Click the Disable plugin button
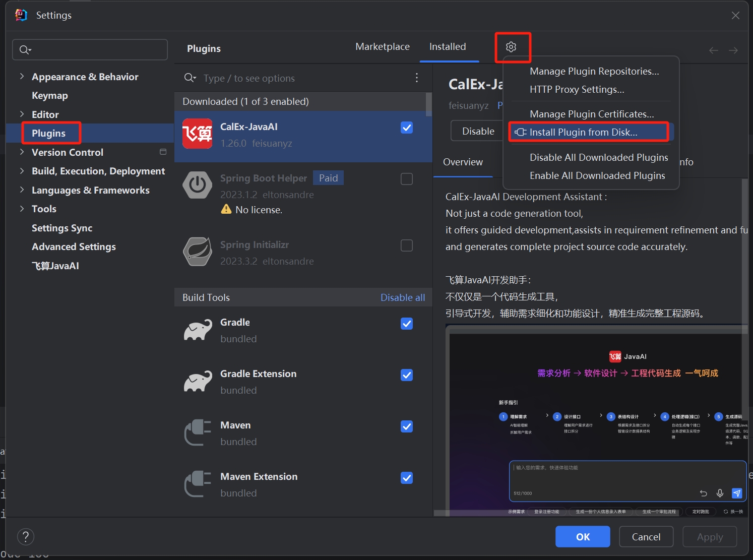 (477, 131)
